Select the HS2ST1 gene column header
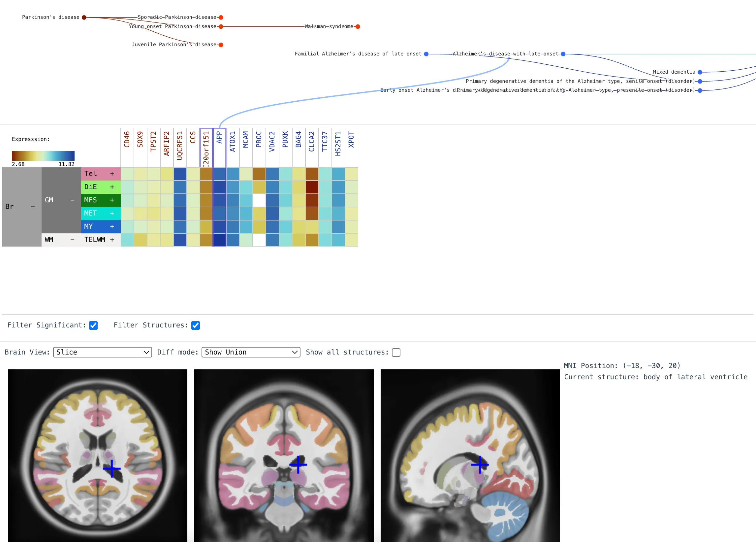The image size is (756, 542). point(338,148)
